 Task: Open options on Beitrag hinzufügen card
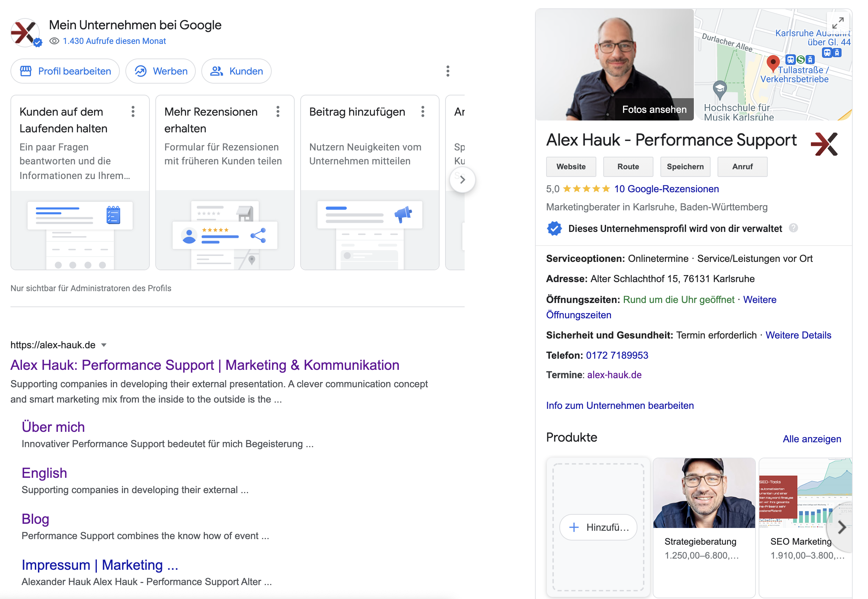click(x=423, y=111)
